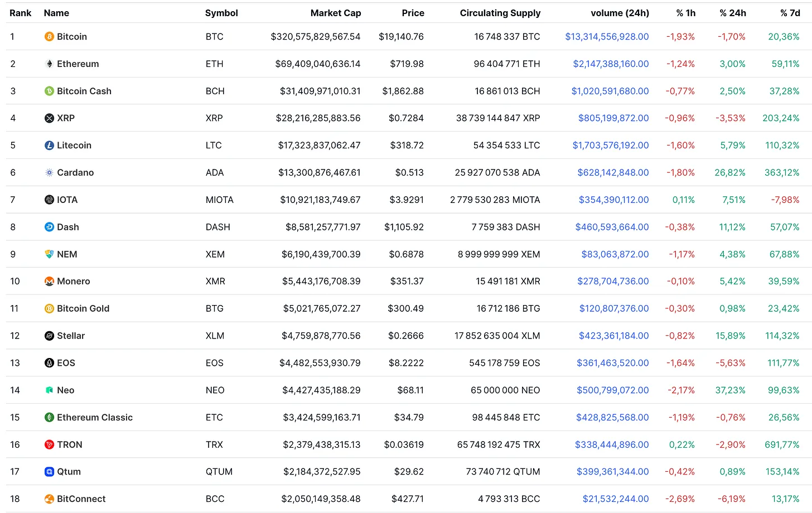
Task: Open the Bitcoin Cash name link
Action: pos(84,91)
